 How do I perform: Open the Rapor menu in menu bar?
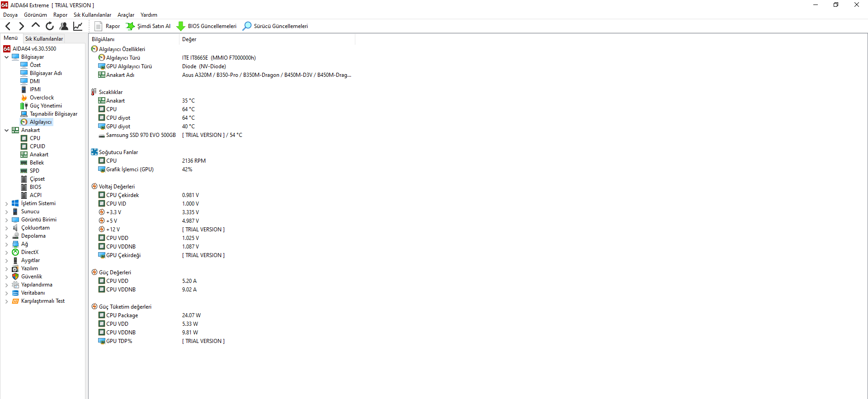point(60,15)
